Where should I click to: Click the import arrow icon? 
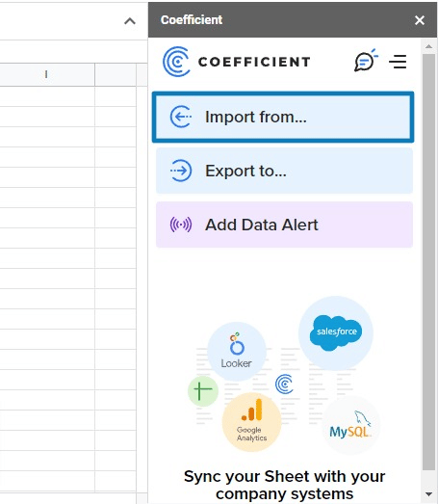click(x=181, y=117)
